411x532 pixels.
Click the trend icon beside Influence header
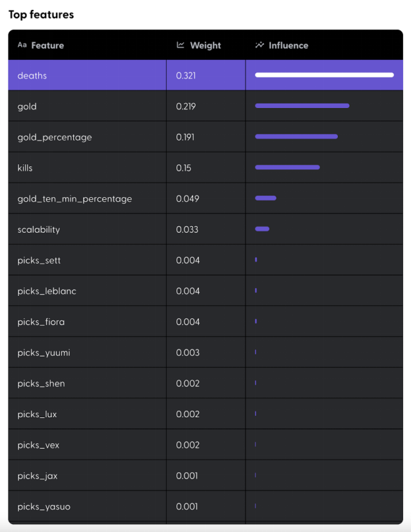pos(260,45)
